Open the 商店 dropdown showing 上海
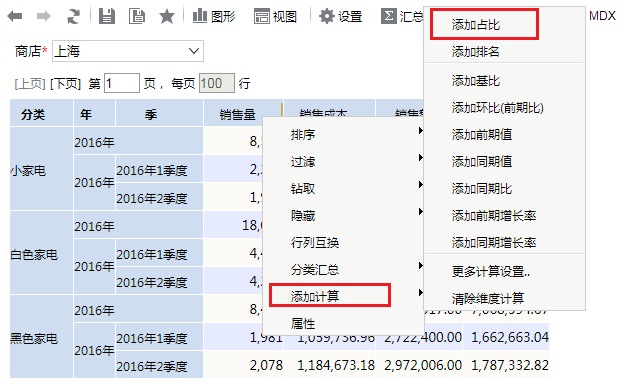Screen dimensions: 626x392 128,51
